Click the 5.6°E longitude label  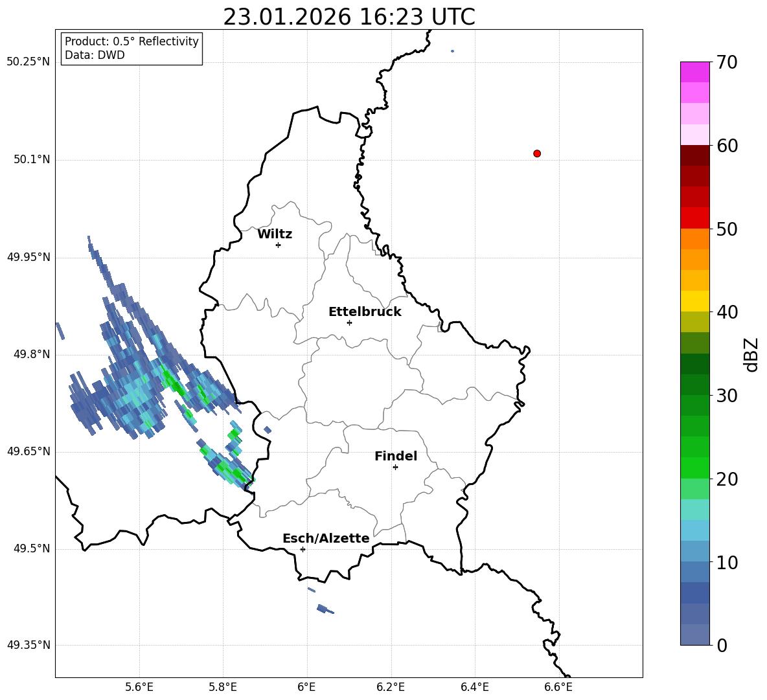point(139,687)
